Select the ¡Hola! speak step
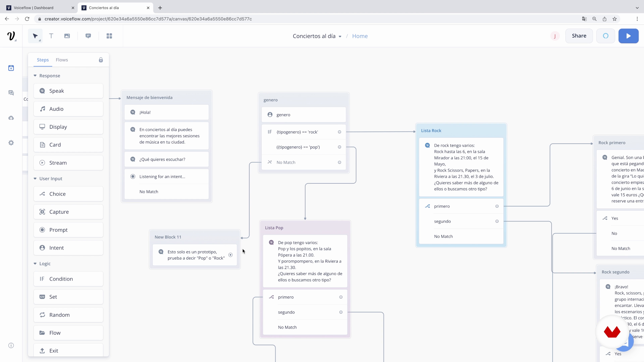Image resolution: width=644 pixels, height=362 pixels. coord(167,112)
